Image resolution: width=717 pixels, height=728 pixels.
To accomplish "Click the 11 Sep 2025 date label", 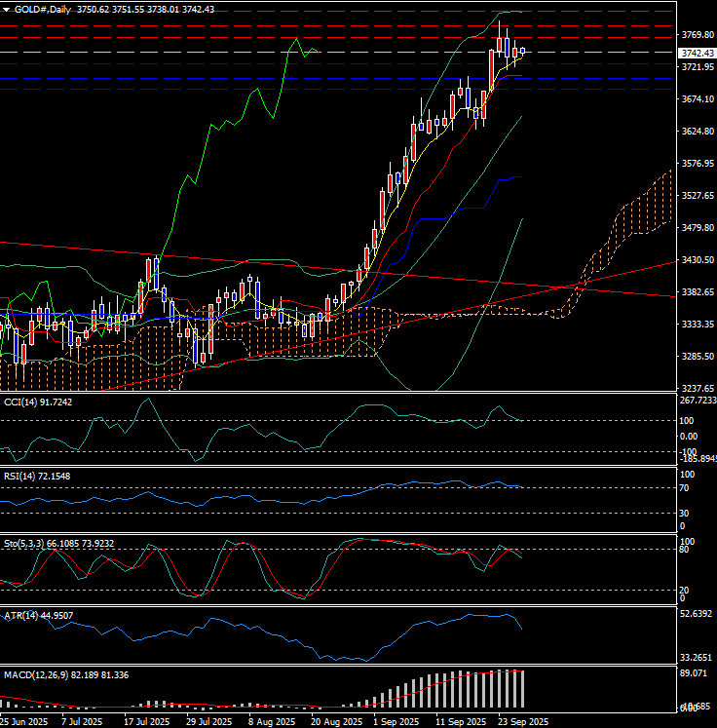I will [x=461, y=722].
